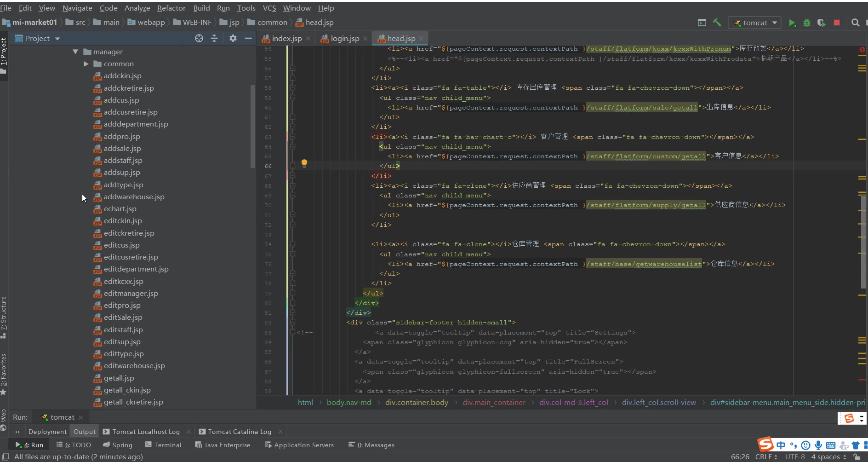
Task: Click the div.container.body breadcrumb below the editor
Action: tap(417, 402)
